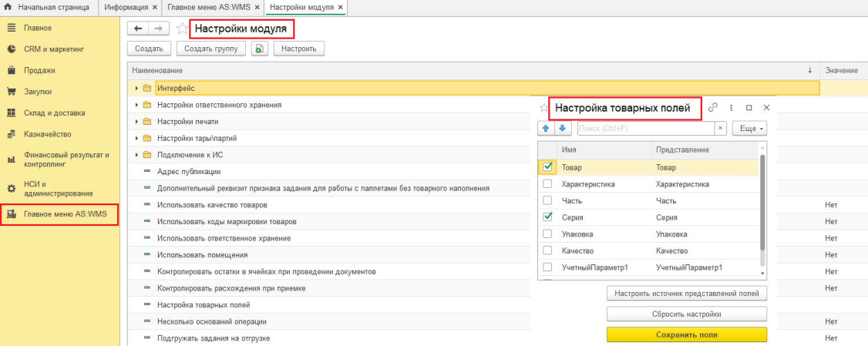
Task: Add Настройки модуля to favorites star
Action: [182, 29]
